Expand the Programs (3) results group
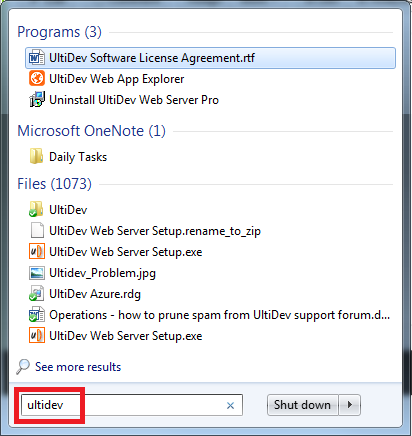Screen dimensions: 412x436 click(x=59, y=32)
